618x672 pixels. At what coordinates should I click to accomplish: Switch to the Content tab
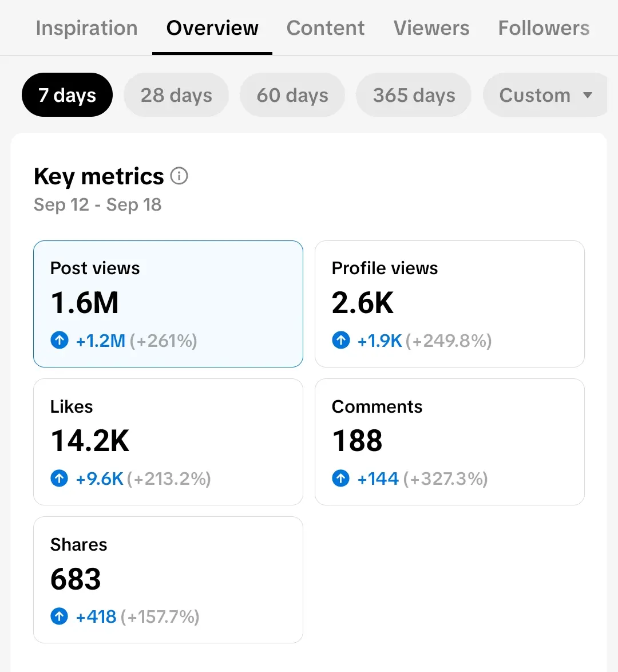[325, 28]
